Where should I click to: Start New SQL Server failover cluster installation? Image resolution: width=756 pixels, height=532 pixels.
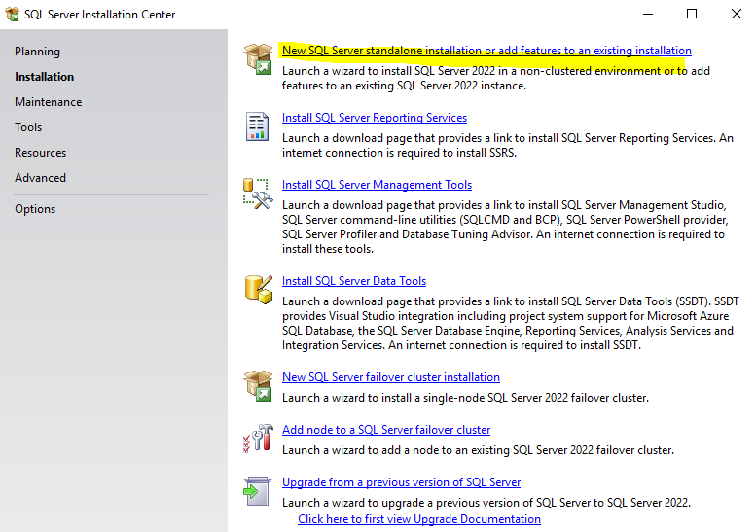point(390,377)
